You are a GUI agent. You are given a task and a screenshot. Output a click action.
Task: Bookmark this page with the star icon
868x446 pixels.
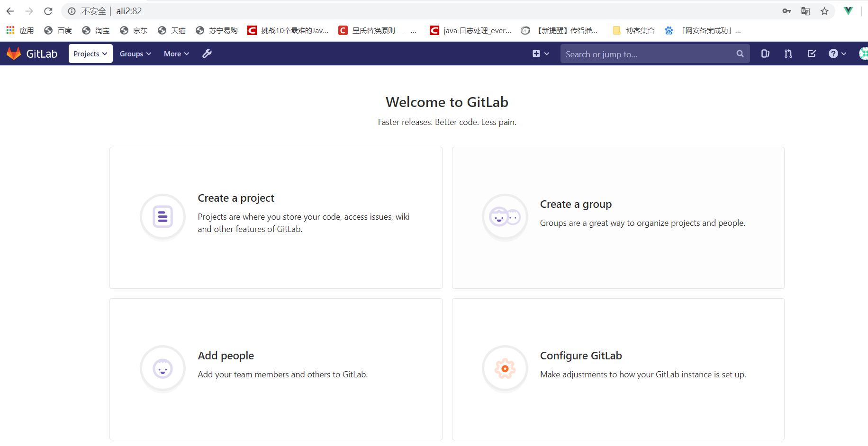click(x=824, y=11)
